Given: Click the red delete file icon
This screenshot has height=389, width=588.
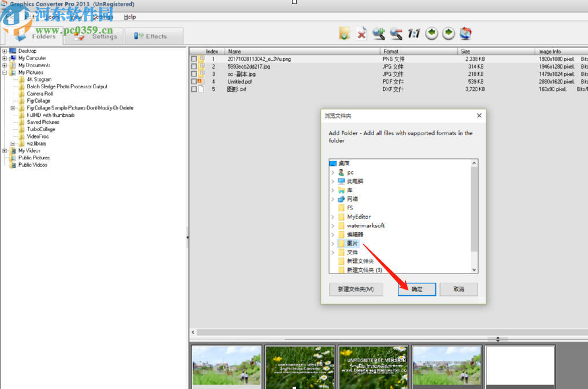Looking at the screenshot, I should click(362, 34).
